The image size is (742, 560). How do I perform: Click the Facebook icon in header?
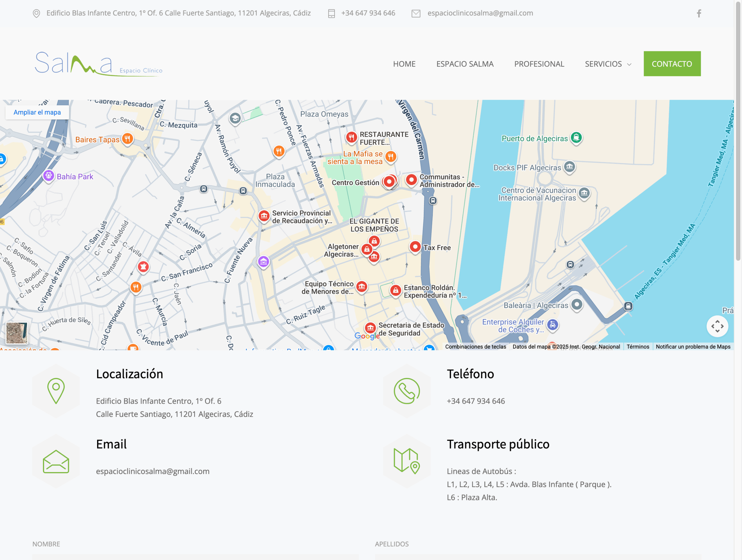[x=699, y=13]
